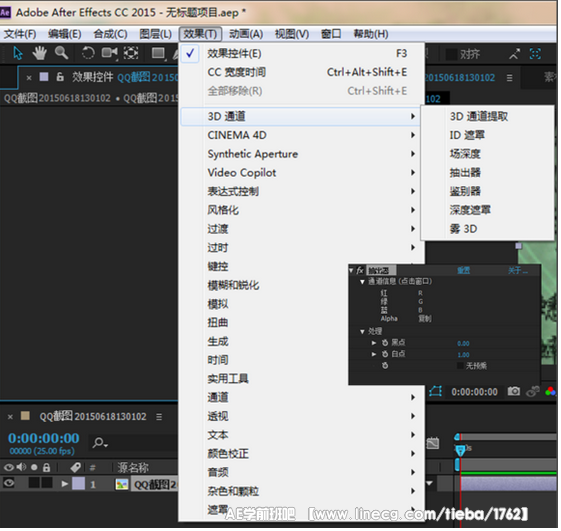Click the blue snap collapsed-features icon
The height and width of the screenshot is (531, 561).
pos(535,54)
